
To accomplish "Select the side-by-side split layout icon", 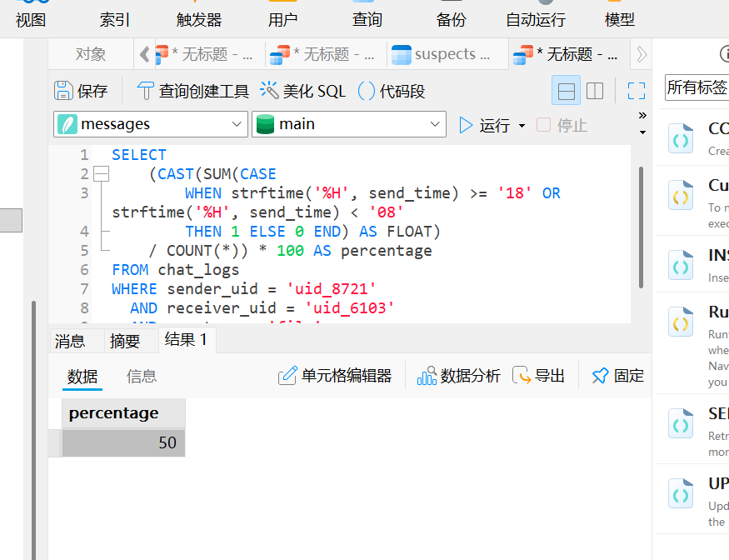I will (x=595, y=91).
